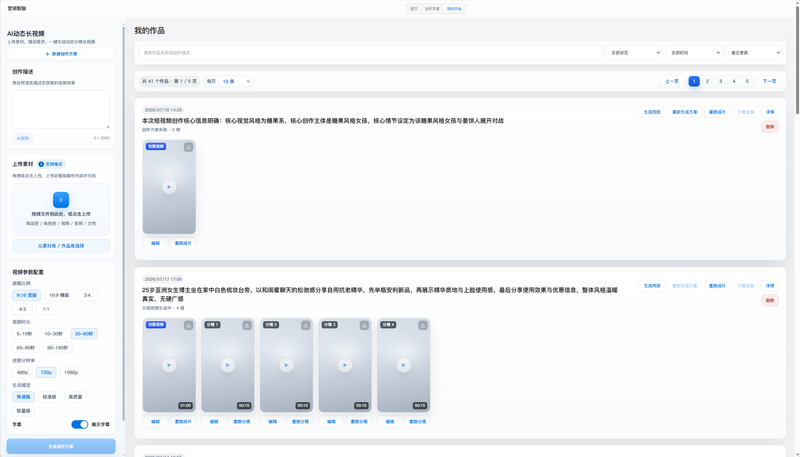Select the 9:16 竖版 aspect ratio

pyautogui.click(x=27, y=295)
